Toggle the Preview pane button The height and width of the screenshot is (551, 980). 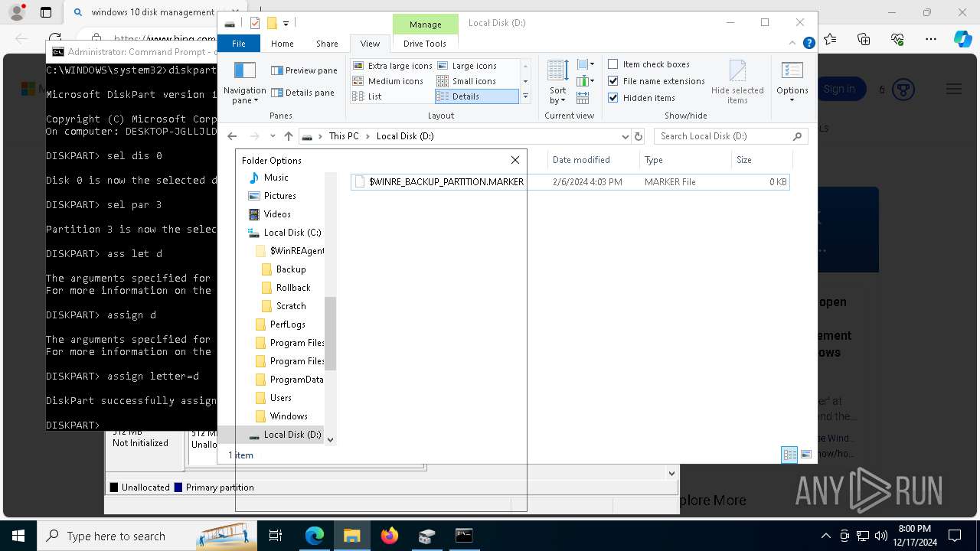(304, 70)
